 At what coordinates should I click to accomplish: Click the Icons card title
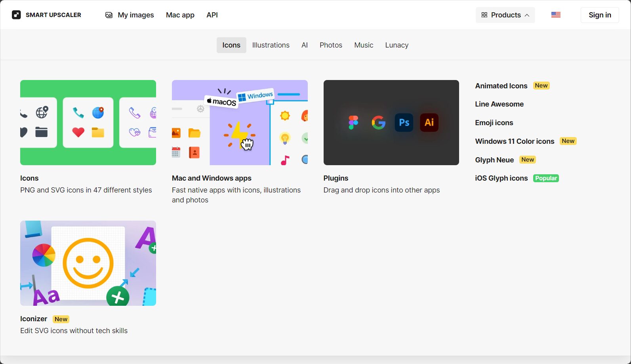coord(29,178)
